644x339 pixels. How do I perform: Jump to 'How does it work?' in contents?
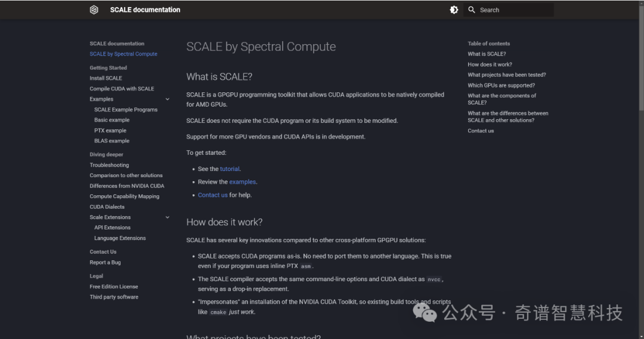[x=490, y=64]
